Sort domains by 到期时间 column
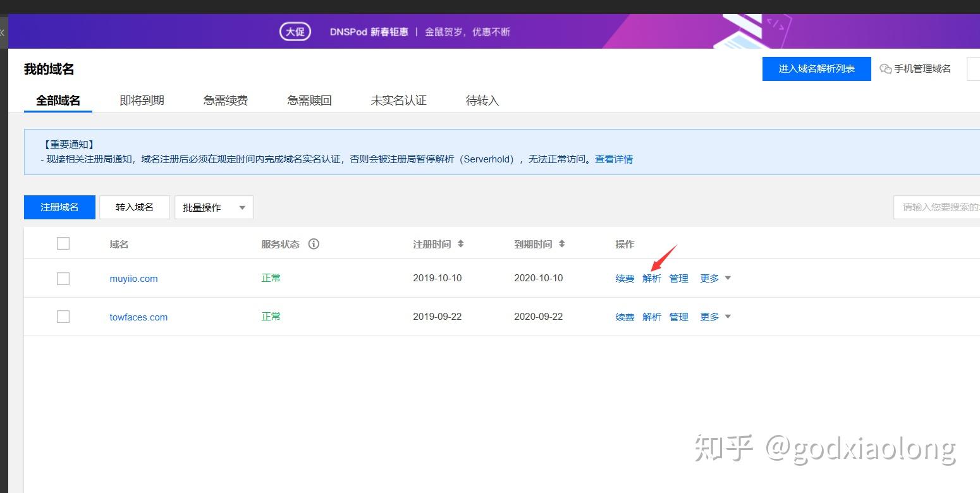This screenshot has width=980, height=493. 562,243
